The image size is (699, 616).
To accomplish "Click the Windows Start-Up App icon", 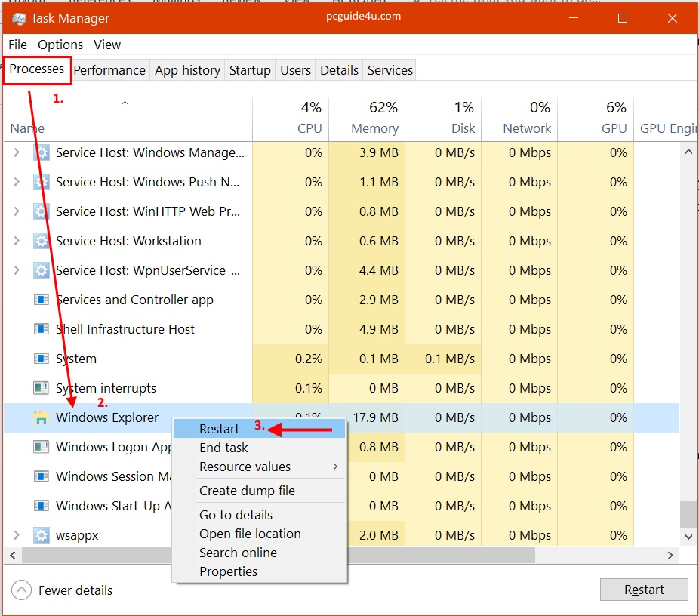I will pos(41,506).
